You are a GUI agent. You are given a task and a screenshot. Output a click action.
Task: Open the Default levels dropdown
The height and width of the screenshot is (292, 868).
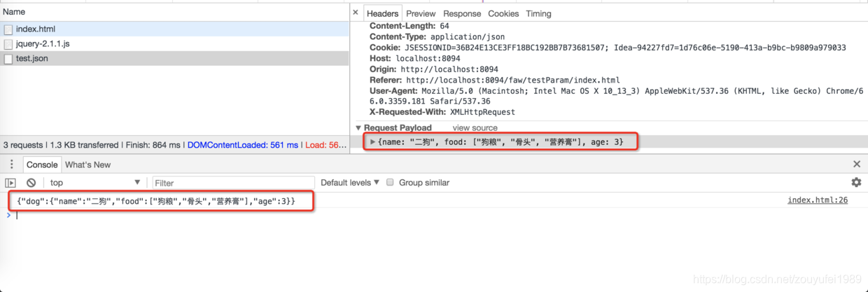pyautogui.click(x=350, y=183)
